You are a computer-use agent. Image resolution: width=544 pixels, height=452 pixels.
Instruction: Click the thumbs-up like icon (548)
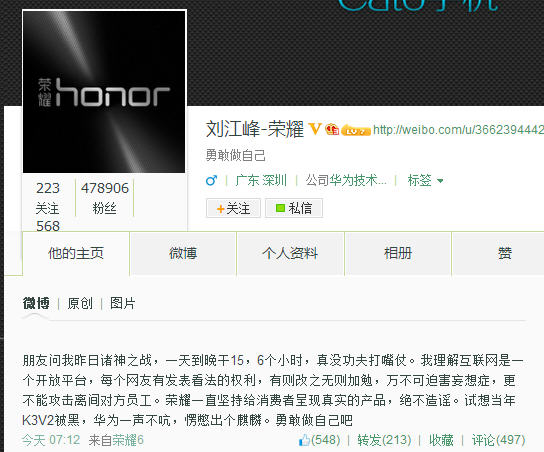304,440
